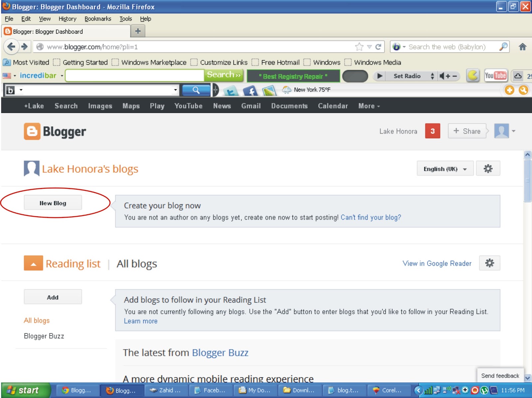This screenshot has height=398, width=532.
Task: Click the cloud icon in incredibar toolbar
Action: coord(518,76)
